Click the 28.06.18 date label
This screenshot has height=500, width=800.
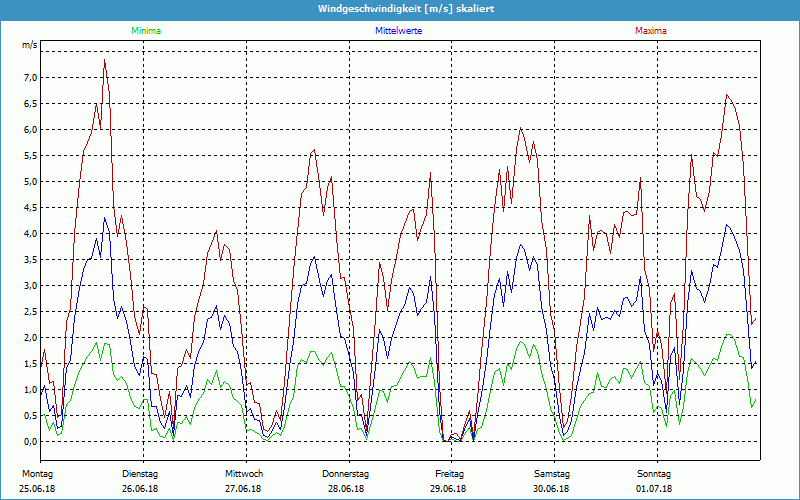click(x=346, y=489)
